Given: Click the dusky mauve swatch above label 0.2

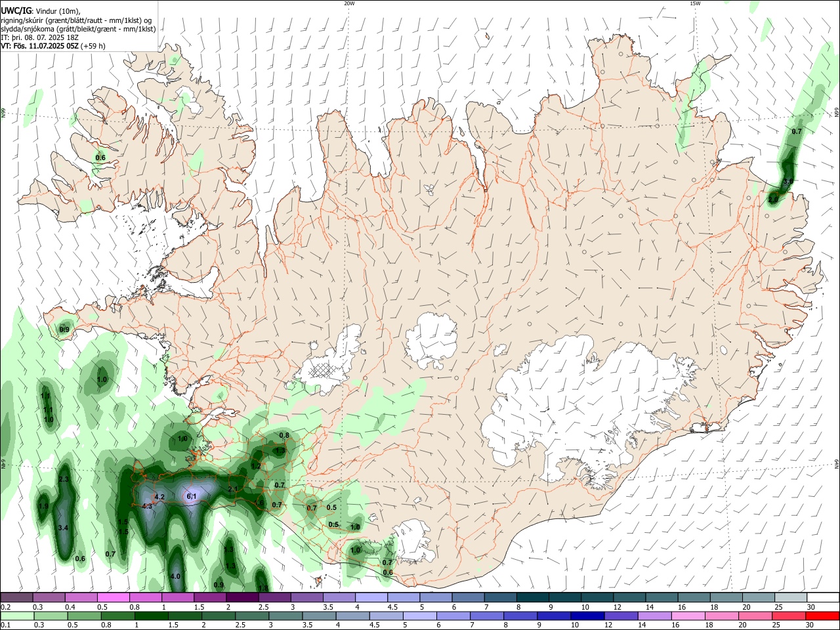Looking at the screenshot, I should (x=16, y=598).
